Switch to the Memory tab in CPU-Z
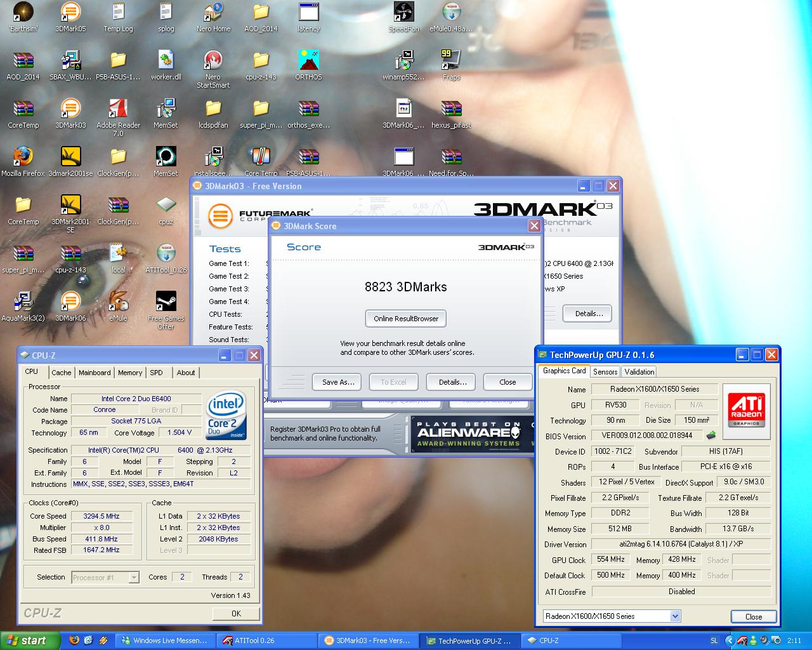 coord(130,373)
